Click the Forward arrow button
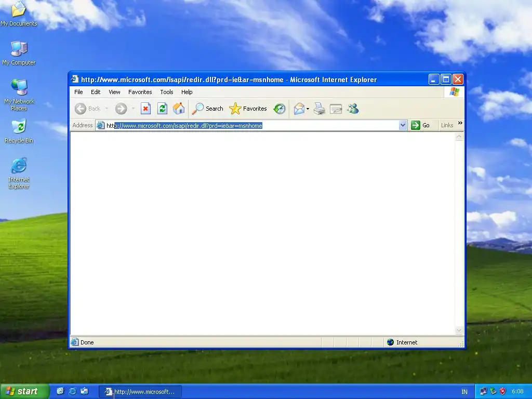This screenshot has width=532, height=399. pyautogui.click(x=121, y=109)
